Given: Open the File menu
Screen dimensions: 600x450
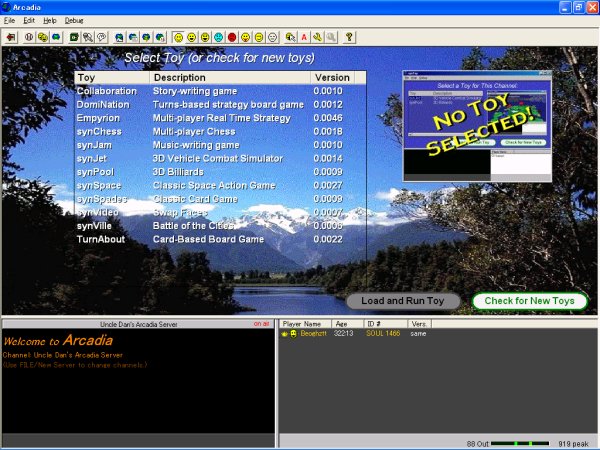Looking at the screenshot, I should [9, 20].
